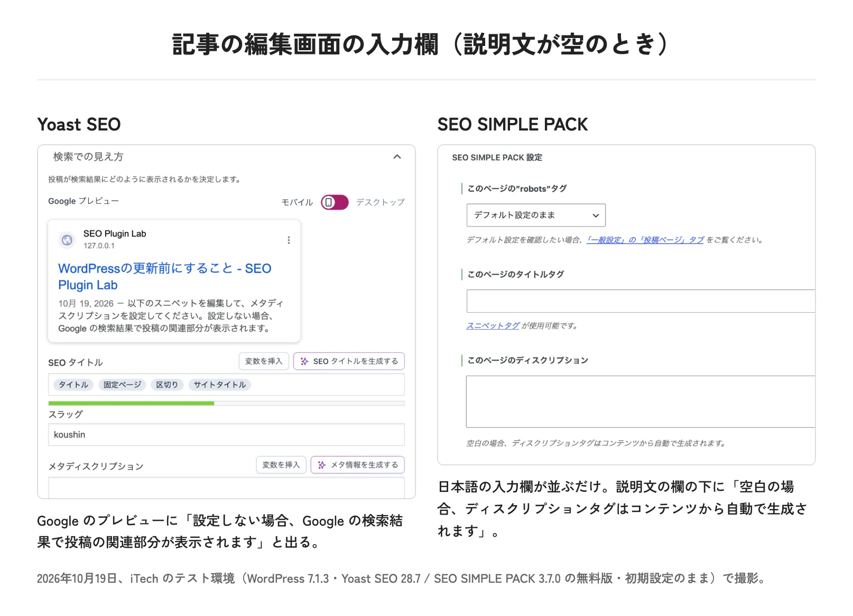Click the Yoast メタディスクリプション input box
This screenshot has height=616, width=853.
226,488
